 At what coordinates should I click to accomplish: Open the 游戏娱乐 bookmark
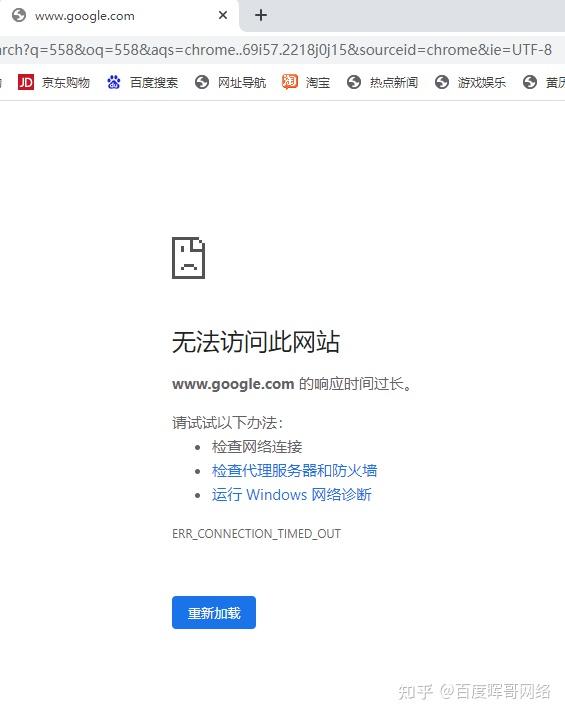[x=470, y=82]
